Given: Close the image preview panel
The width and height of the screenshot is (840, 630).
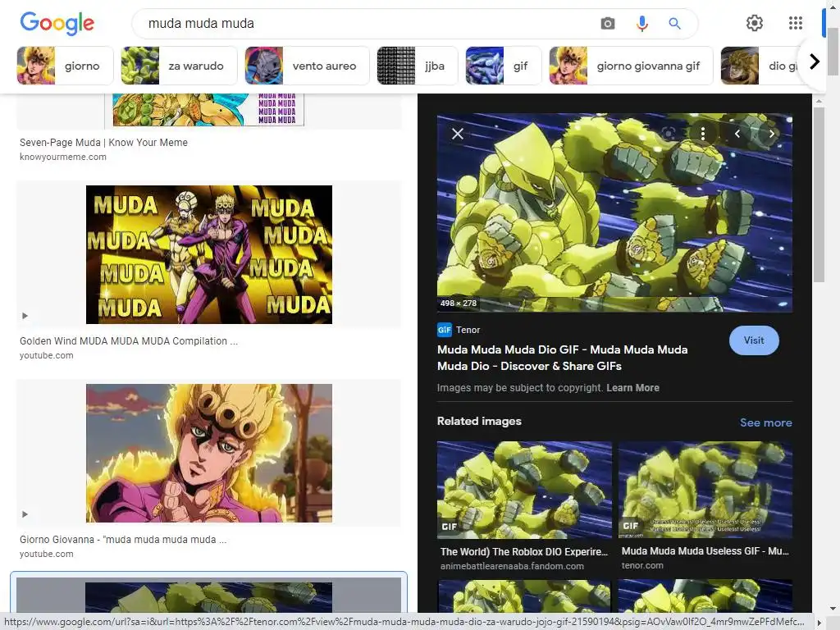Looking at the screenshot, I should tap(458, 134).
